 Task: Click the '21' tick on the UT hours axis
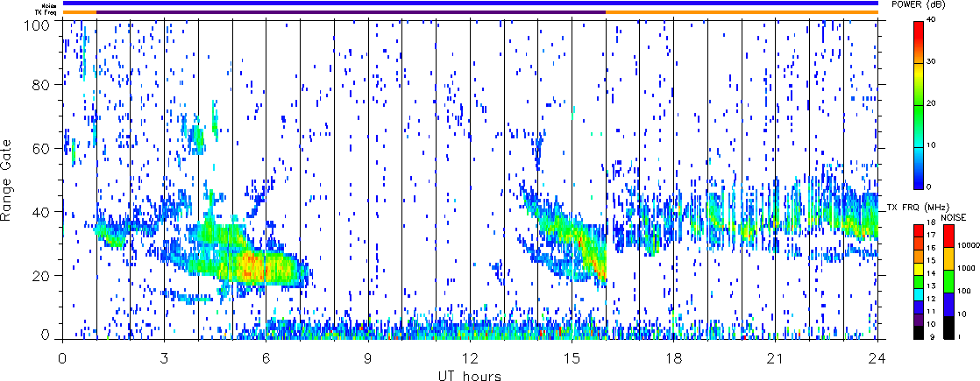pyautogui.click(x=776, y=357)
